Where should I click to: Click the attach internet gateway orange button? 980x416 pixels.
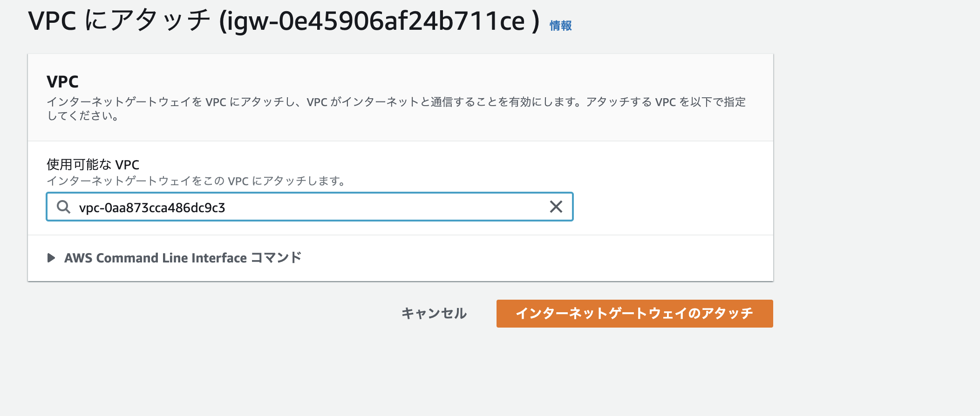click(634, 314)
